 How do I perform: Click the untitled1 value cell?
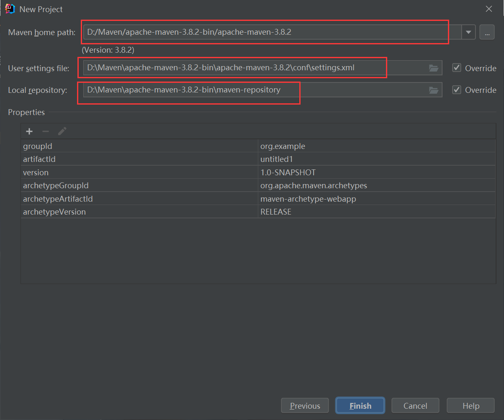[x=377, y=159]
